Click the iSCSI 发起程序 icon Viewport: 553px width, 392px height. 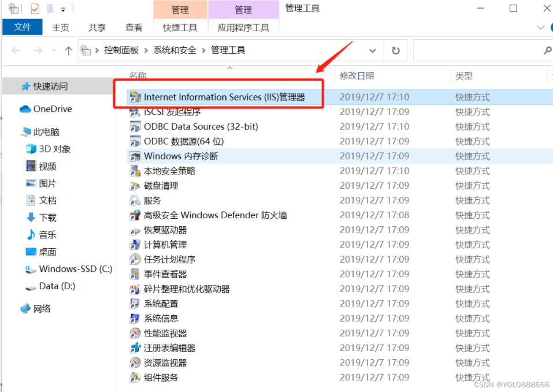coord(135,112)
